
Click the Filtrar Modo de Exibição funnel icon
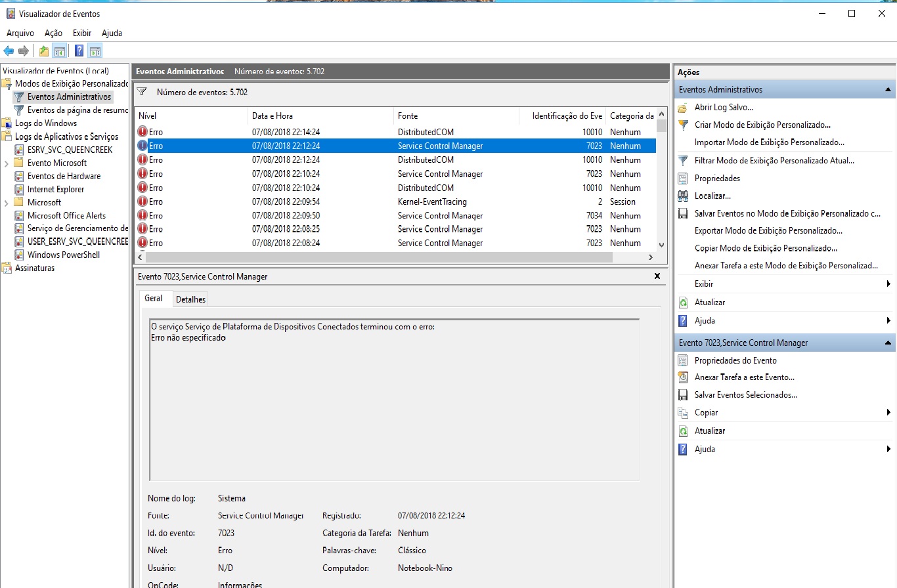click(683, 160)
